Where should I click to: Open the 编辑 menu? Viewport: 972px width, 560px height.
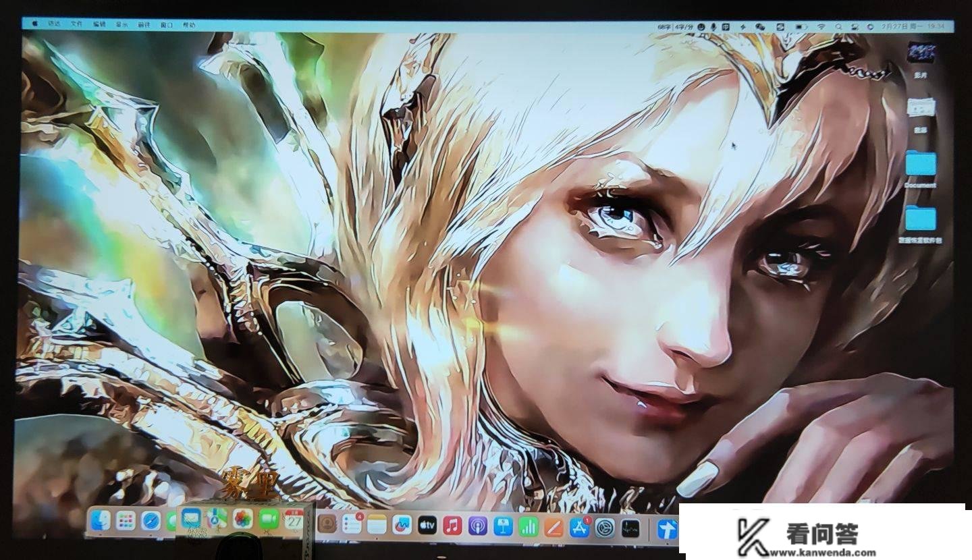[x=99, y=24]
